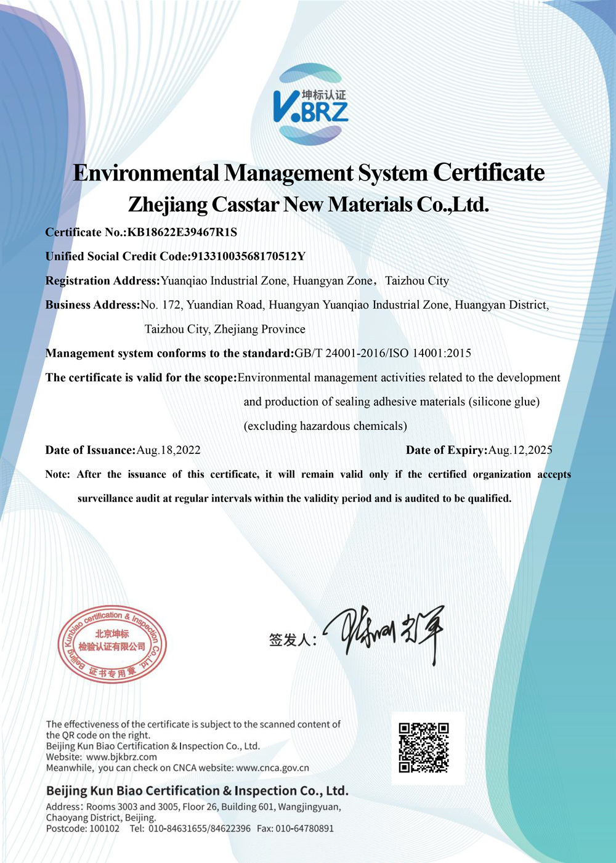Click the text 'Taizhou City, Zhejiang Province'
Viewport: 616px width, 863px height.
(x=225, y=329)
